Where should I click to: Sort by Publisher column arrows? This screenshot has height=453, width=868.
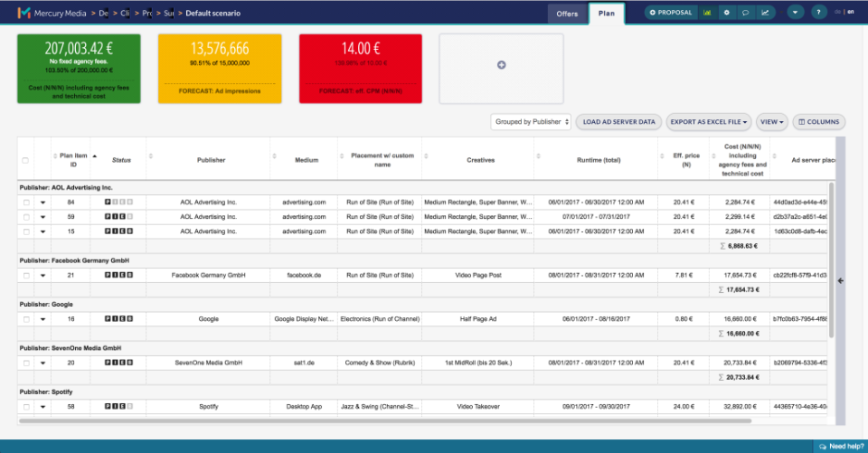pyautogui.click(x=151, y=156)
